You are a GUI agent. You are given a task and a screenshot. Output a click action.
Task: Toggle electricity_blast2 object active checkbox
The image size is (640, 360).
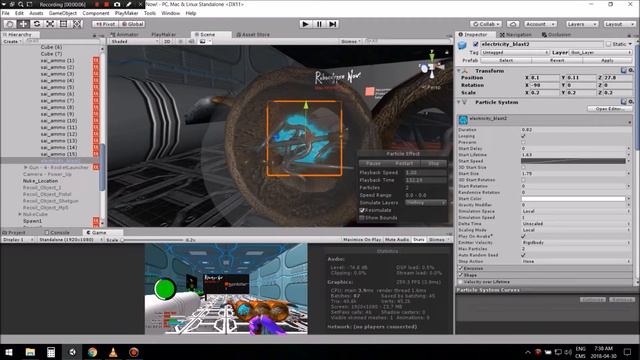coord(476,44)
